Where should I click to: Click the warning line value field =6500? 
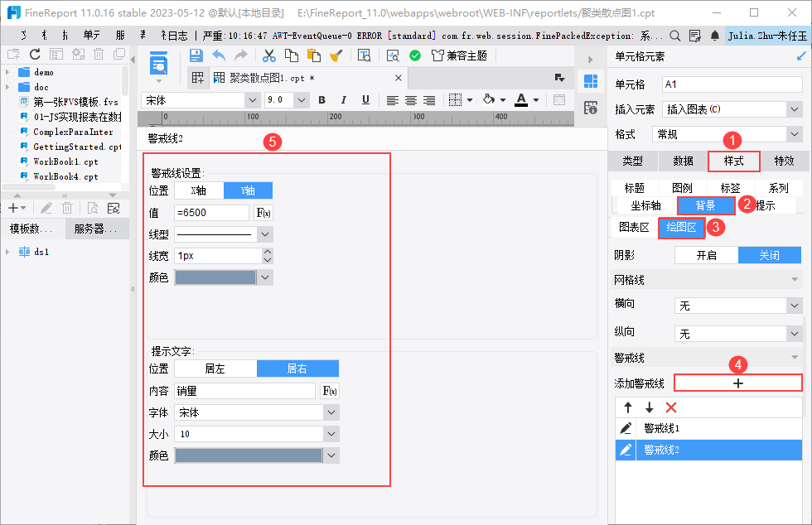tap(212, 213)
